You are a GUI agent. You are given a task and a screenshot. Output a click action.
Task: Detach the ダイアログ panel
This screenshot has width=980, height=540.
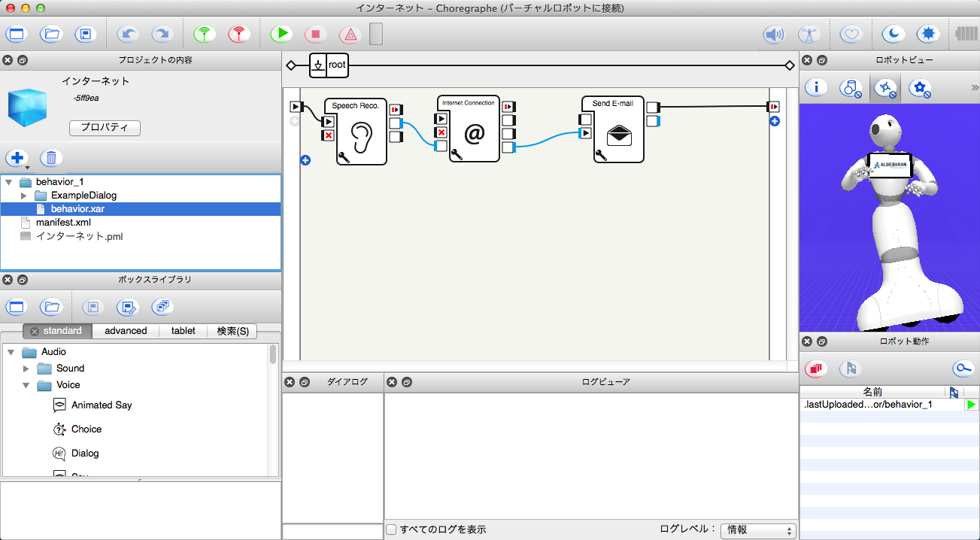pos(305,382)
